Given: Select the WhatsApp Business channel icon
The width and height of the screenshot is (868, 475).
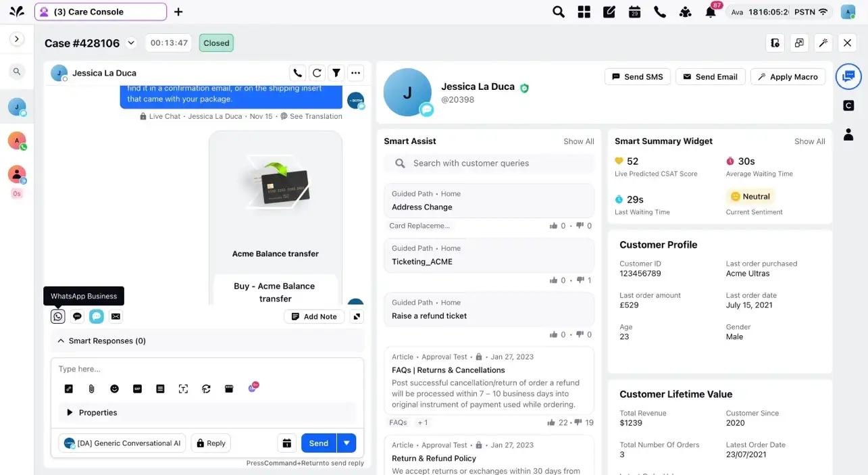Looking at the screenshot, I should [58, 316].
